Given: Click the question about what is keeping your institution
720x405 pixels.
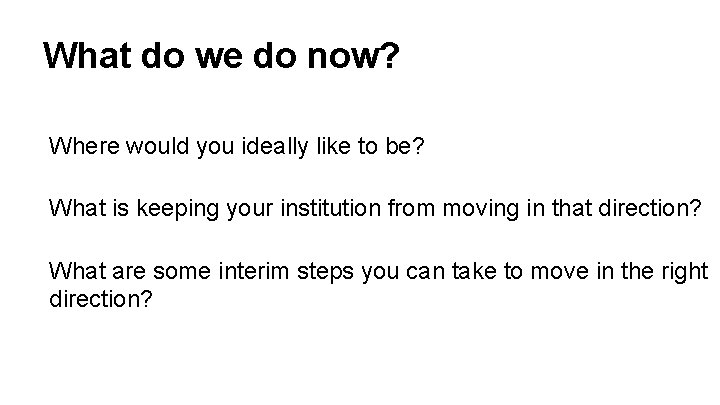Looking at the screenshot, I should coord(375,209).
